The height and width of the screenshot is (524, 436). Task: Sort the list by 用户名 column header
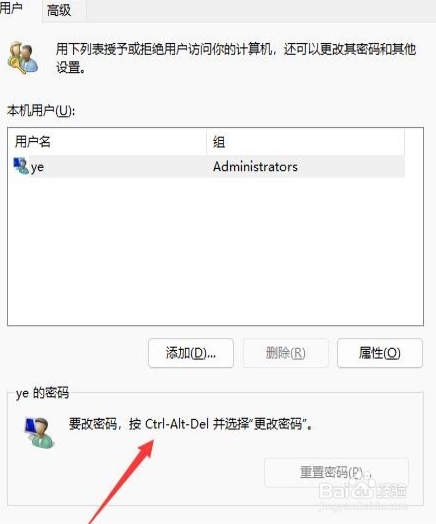pyautogui.click(x=107, y=142)
